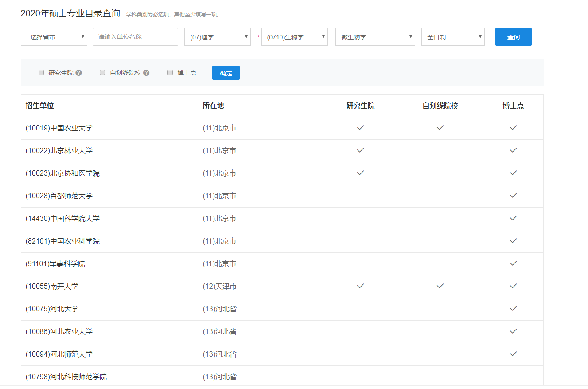Open (14430)中国科学院大学 link
Screen dimensions: 588x389
tap(62, 219)
